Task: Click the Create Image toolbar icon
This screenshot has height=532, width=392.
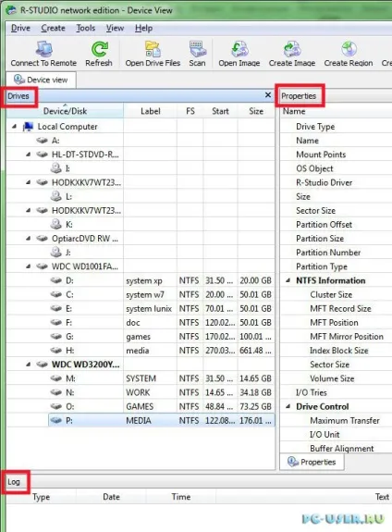Action: [x=292, y=49]
